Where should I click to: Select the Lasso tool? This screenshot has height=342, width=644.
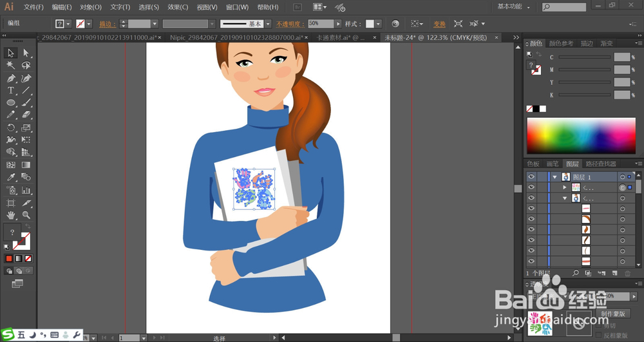[x=26, y=65]
